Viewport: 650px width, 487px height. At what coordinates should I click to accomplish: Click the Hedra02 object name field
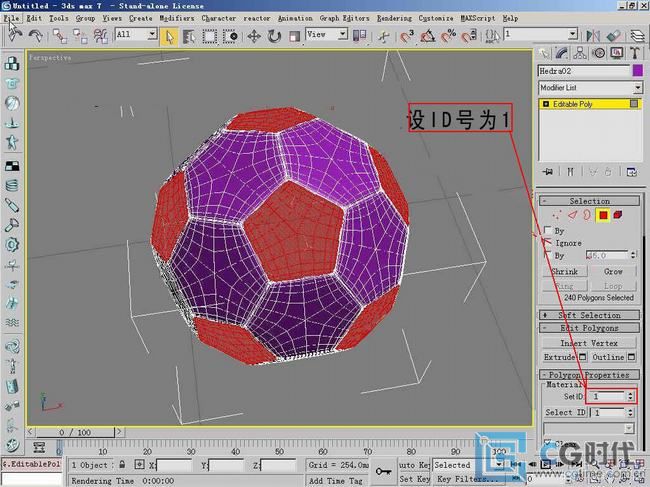click(x=584, y=71)
